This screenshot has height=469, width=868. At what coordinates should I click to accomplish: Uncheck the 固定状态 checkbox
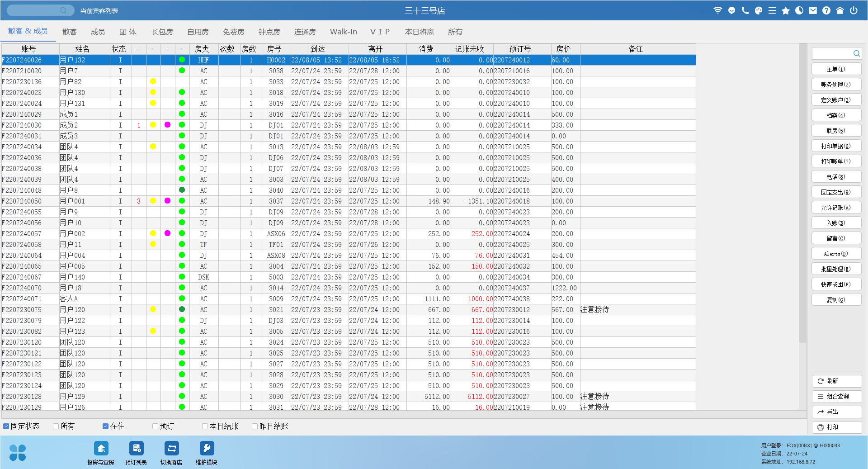(x=6, y=426)
